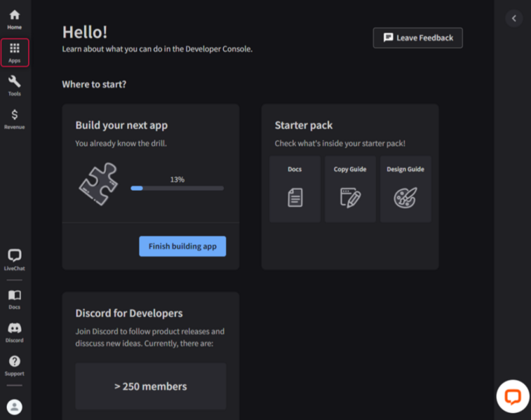Go to Home in the sidebar
The image size is (531, 420).
[15, 20]
